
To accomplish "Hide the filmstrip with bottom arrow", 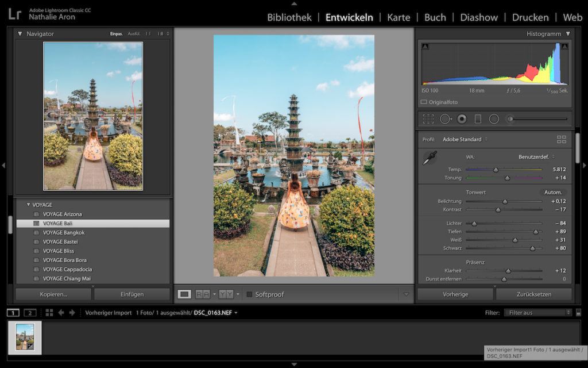I will pos(294,364).
